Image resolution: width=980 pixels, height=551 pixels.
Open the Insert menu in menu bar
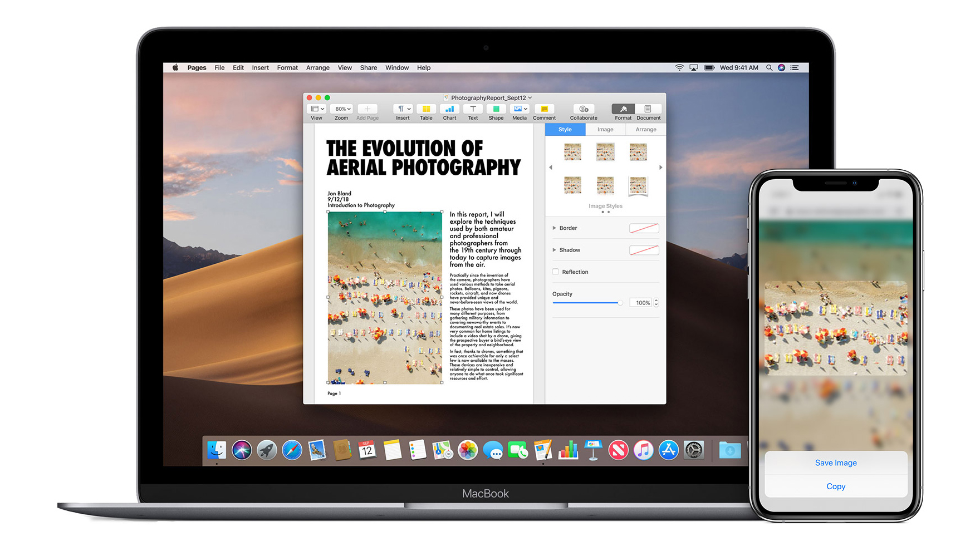click(x=260, y=67)
